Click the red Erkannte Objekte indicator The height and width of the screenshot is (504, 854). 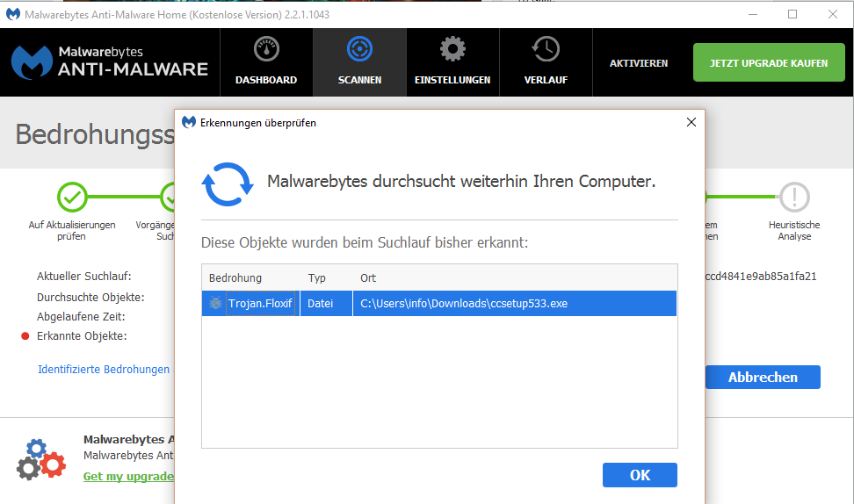click(x=25, y=335)
